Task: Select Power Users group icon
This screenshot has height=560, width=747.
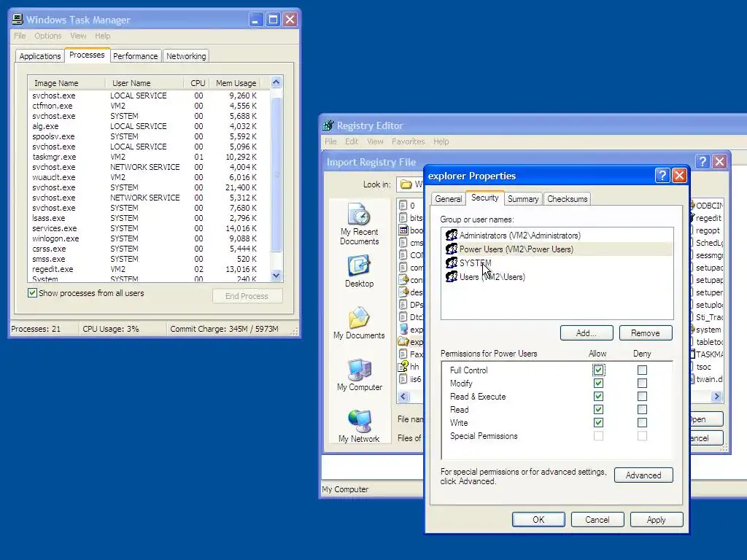Action: point(451,249)
